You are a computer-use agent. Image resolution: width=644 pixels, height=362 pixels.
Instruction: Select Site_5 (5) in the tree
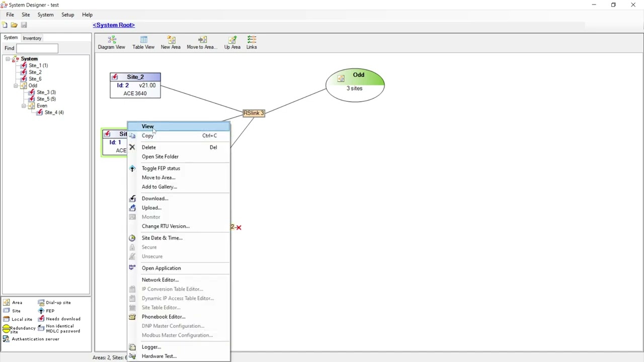(46, 99)
